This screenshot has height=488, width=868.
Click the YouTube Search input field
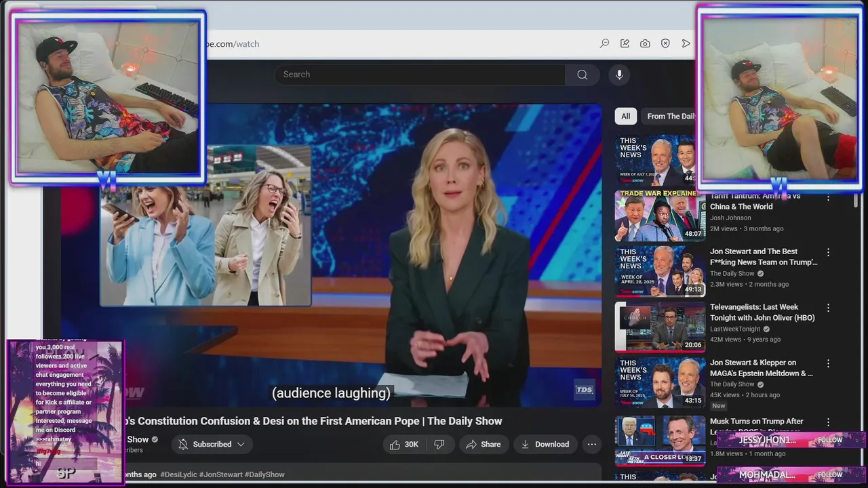click(420, 75)
